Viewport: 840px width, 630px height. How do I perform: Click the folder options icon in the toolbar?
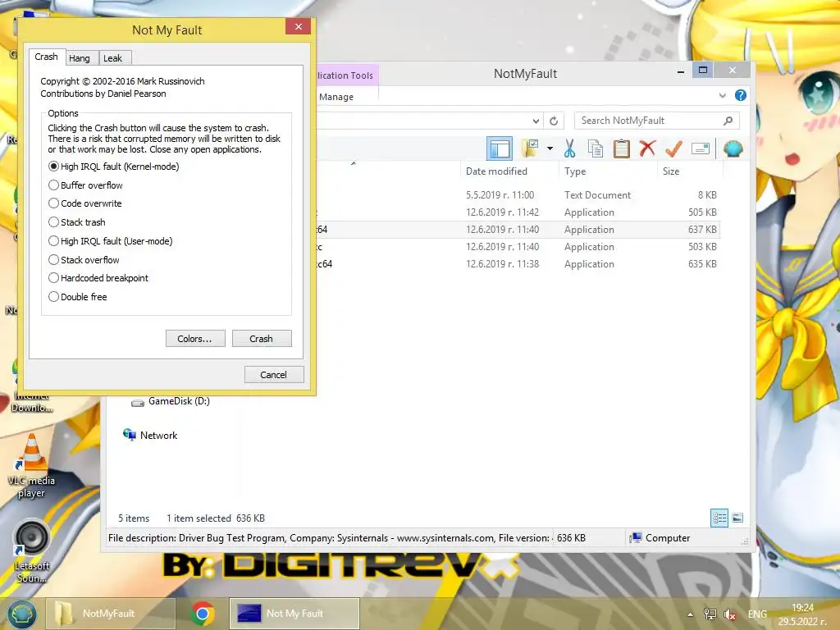coord(529,148)
